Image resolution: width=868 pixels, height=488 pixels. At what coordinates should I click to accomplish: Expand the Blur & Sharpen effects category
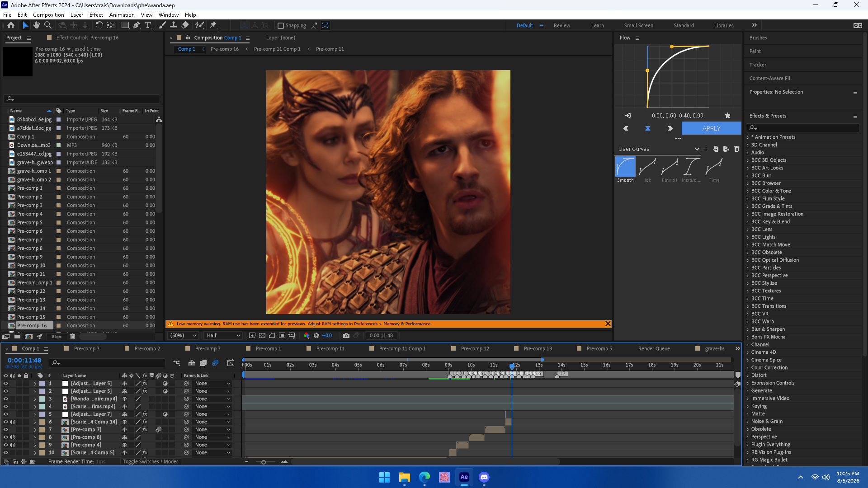click(x=748, y=329)
